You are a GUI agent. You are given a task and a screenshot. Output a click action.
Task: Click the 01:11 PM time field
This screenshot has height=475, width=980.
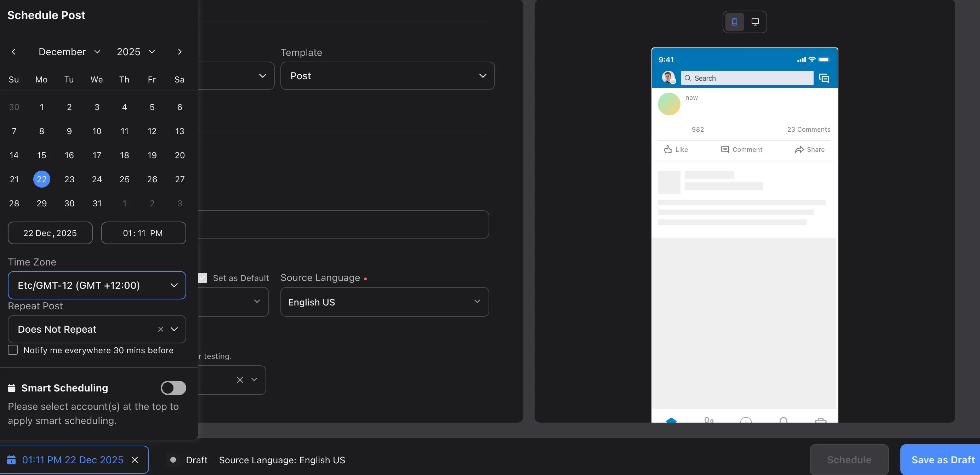(143, 233)
